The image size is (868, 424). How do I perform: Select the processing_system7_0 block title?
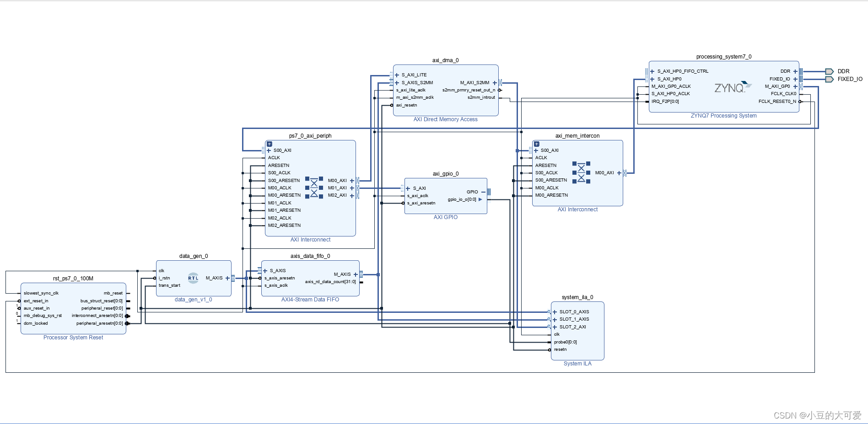724,57
